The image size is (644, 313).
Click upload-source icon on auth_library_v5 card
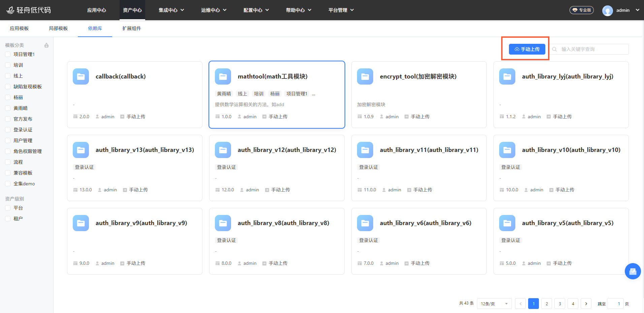549,263
